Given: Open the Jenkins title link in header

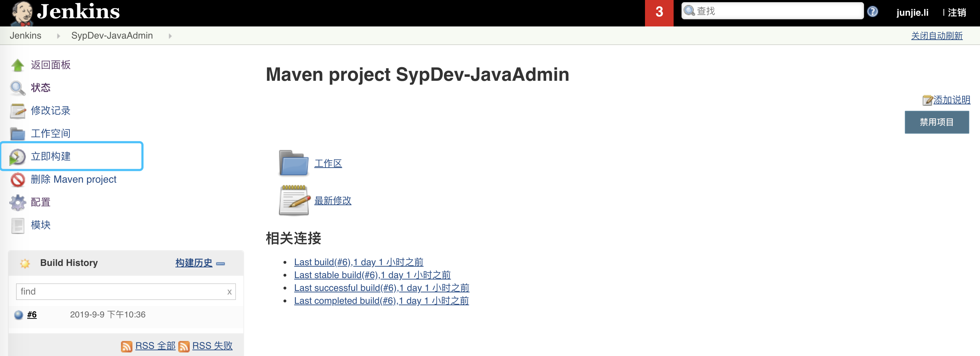Looking at the screenshot, I should pos(78,11).
